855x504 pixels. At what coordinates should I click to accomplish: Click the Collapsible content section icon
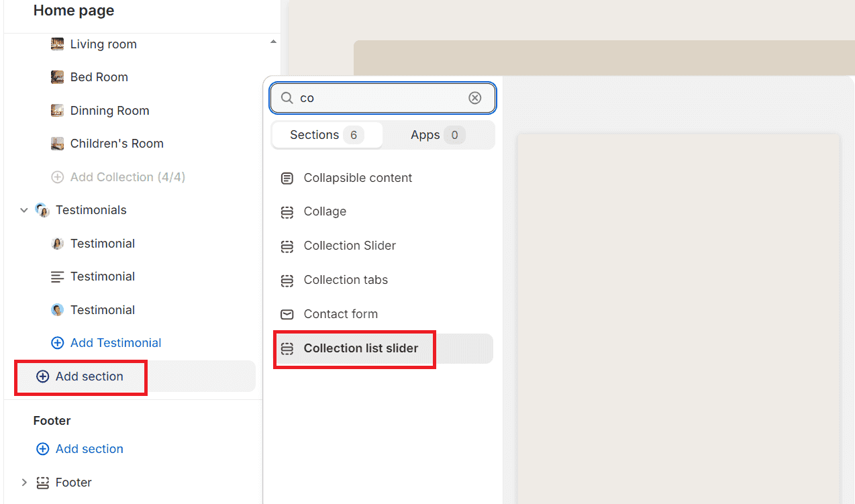click(287, 179)
